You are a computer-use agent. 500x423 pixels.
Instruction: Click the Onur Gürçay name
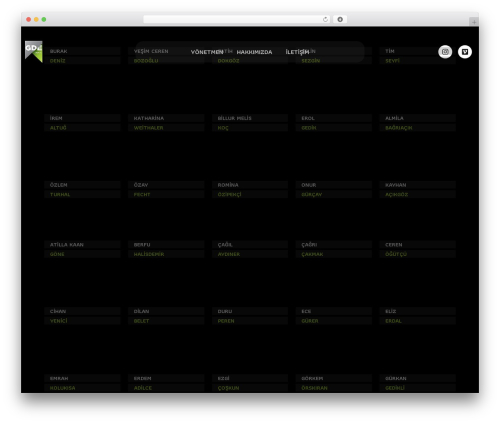[334, 189]
